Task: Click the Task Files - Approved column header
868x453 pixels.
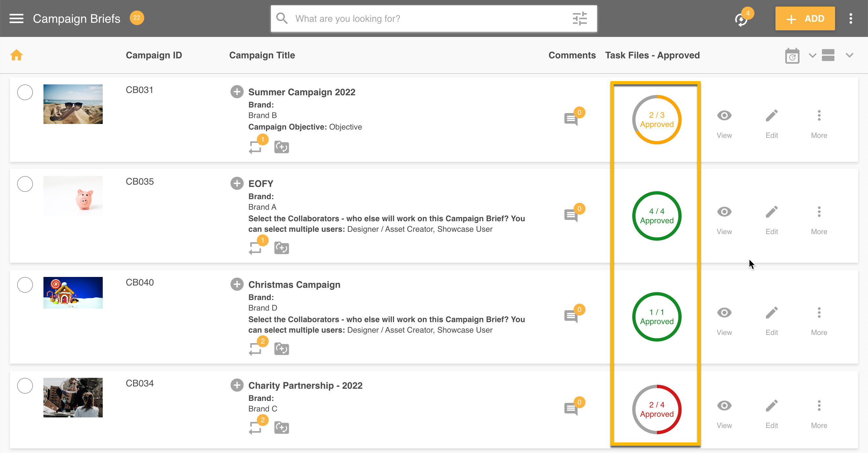Action: (x=652, y=55)
